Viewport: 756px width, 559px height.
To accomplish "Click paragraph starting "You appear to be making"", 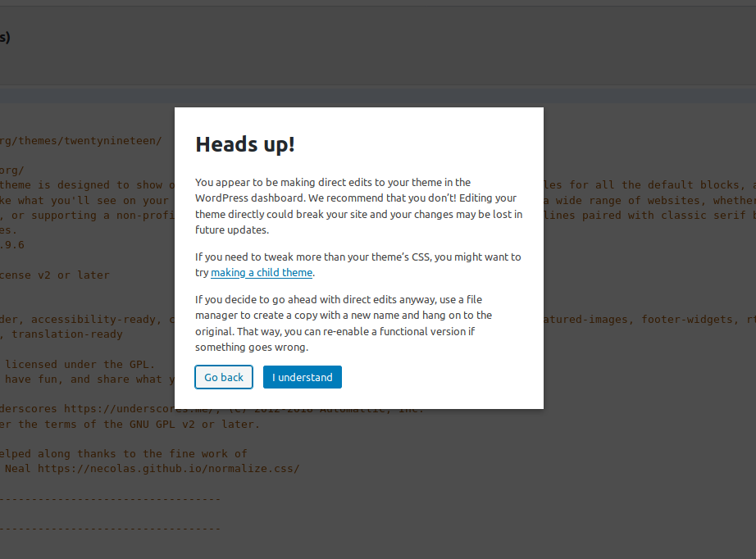I will tap(358, 207).
